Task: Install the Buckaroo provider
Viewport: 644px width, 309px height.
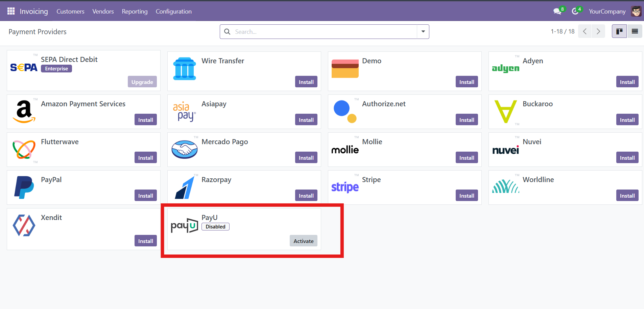Action: 627,120
